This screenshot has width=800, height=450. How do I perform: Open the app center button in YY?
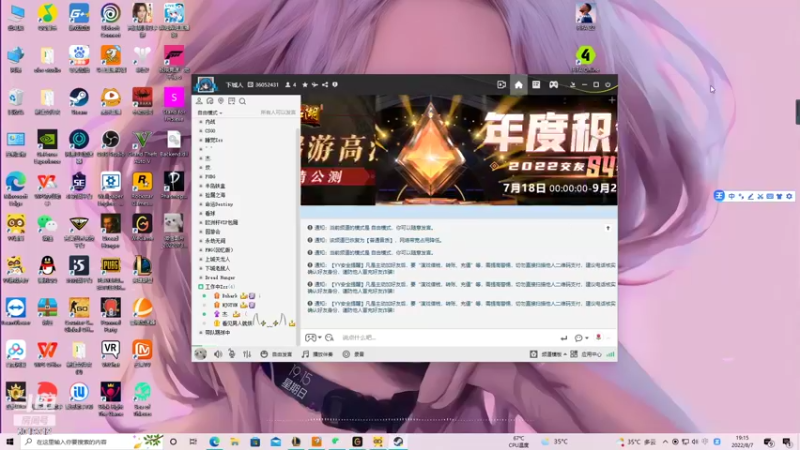(x=586, y=354)
